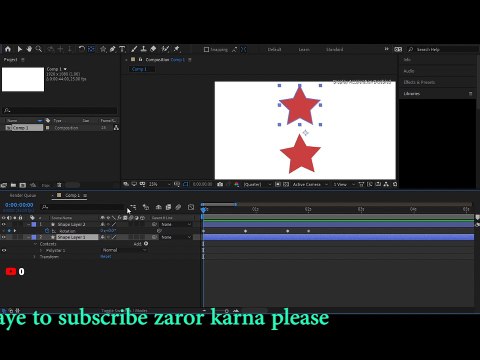Click Reset next to Transform
The image size is (480, 360).
click(x=106, y=257)
